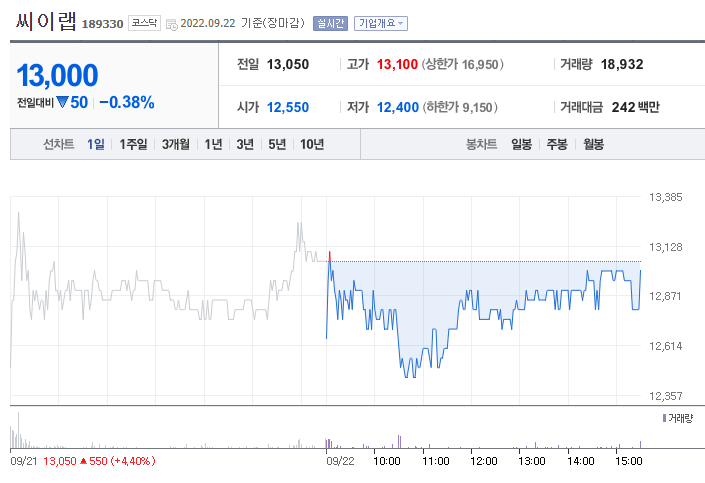705x483 pixels.
Task: Switch to 일봉 candlestick chart
Action: (x=522, y=144)
